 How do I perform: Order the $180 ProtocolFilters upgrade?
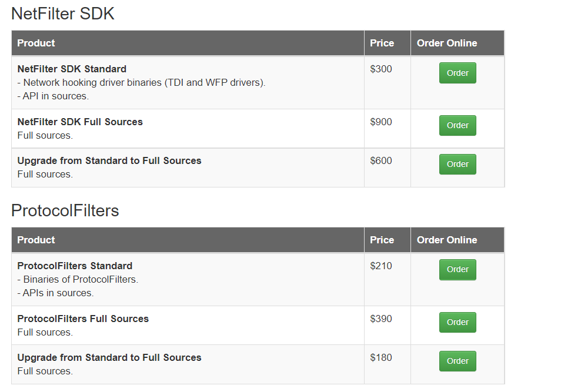pyautogui.click(x=457, y=361)
